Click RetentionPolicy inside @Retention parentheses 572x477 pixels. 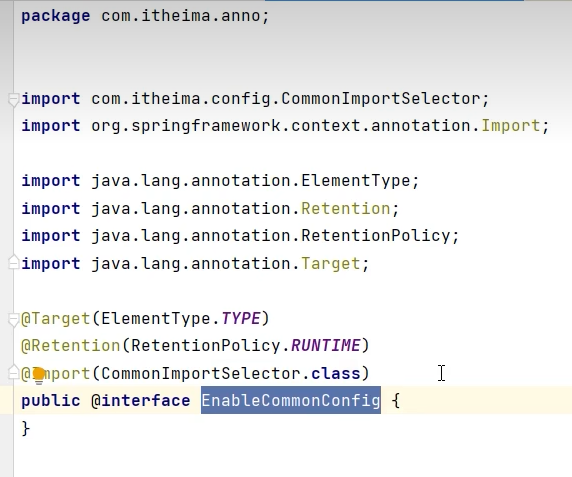205,345
